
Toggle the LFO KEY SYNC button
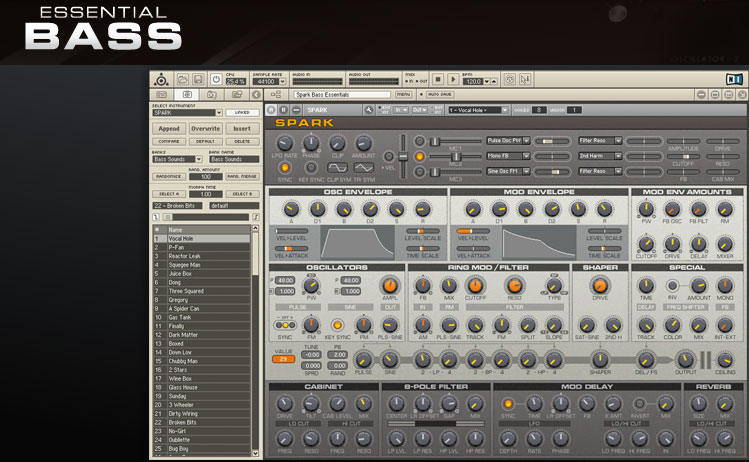311,168
